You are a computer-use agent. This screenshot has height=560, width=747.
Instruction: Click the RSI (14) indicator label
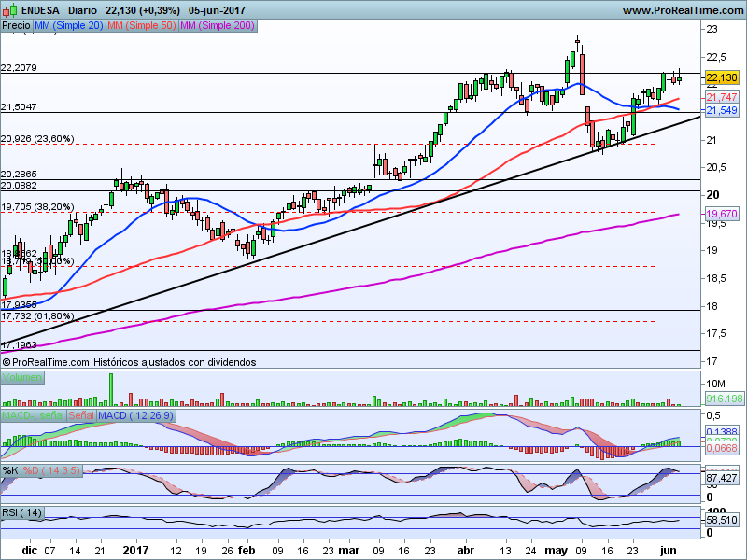[x=23, y=513]
